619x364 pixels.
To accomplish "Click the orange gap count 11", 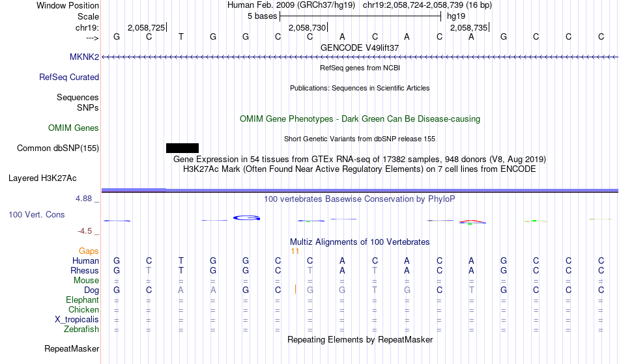I will pos(295,251).
